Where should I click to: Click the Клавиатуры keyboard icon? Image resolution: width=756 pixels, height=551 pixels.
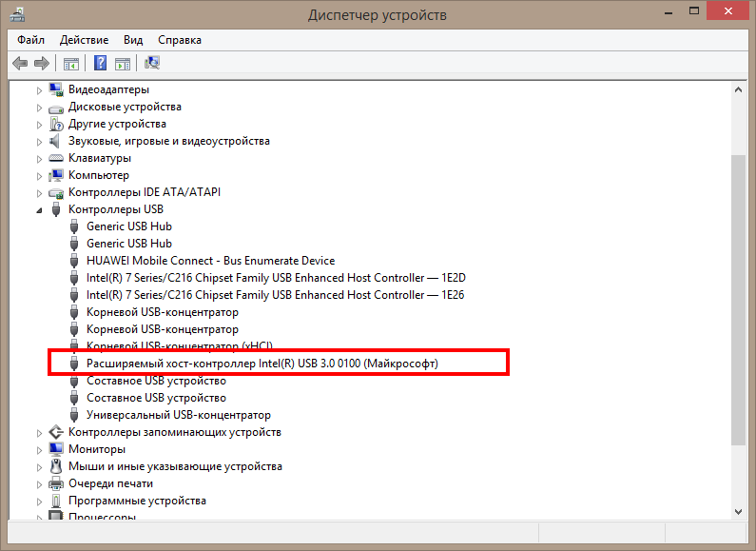(56, 158)
